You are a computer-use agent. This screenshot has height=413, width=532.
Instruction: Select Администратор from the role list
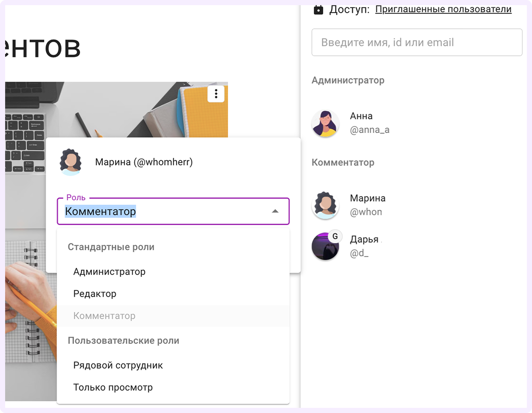click(109, 272)
